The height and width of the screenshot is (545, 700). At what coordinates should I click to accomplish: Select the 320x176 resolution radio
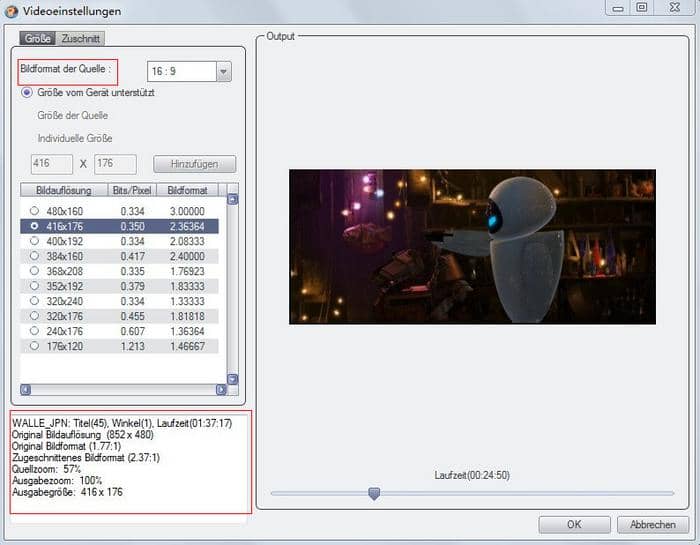34,316
